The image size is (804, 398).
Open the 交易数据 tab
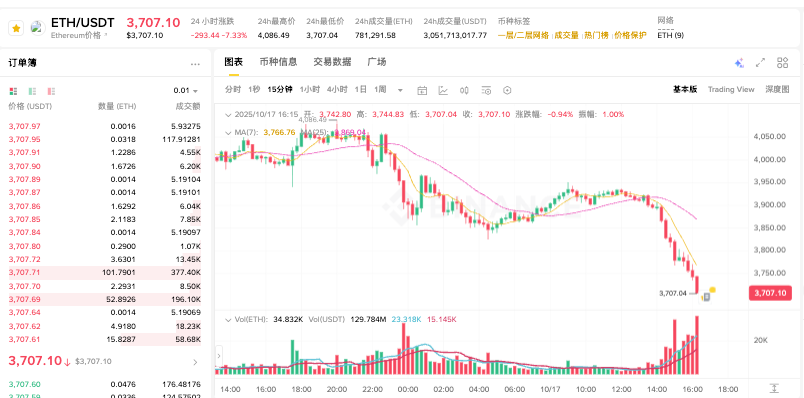(x=332, y=62)
